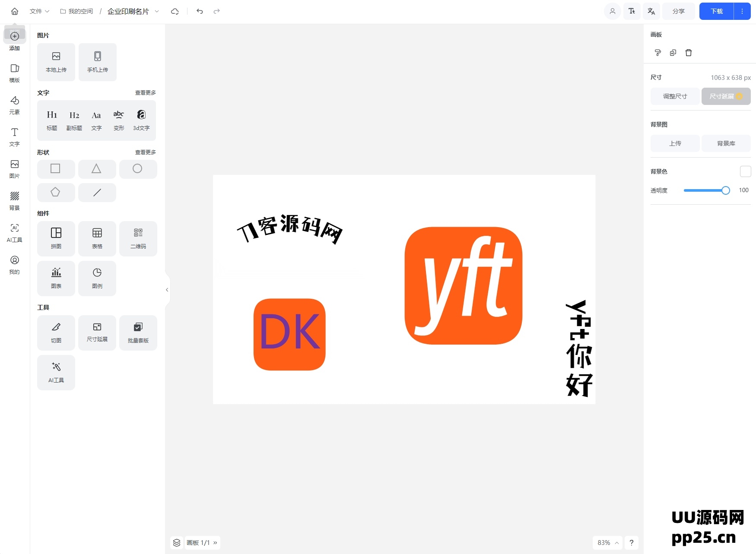Select the circle shape tool

[138, 169]
